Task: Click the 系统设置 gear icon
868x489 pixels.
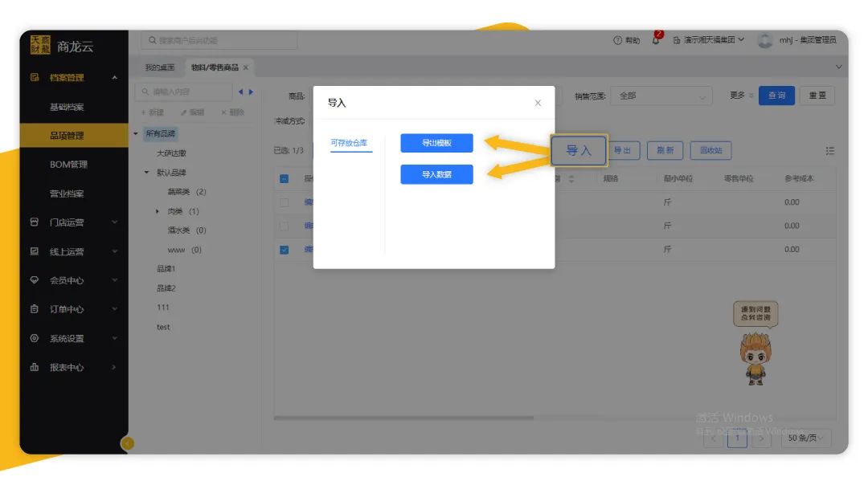Action: point(35,338)
